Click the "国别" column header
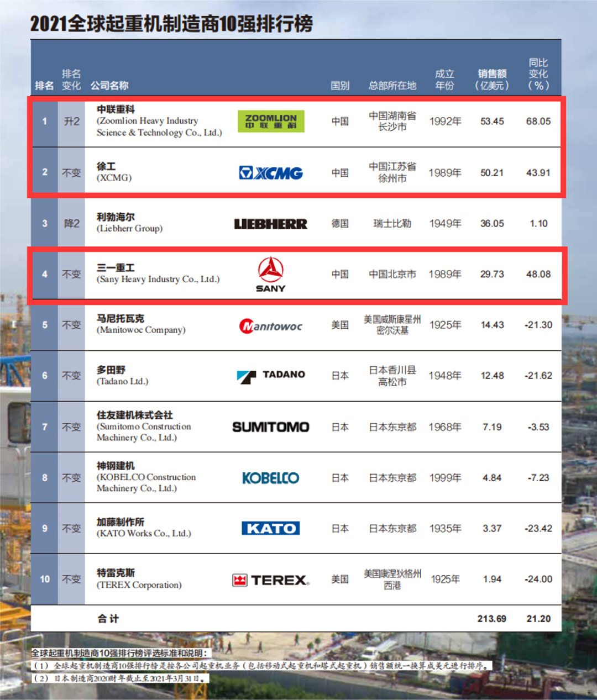 [x=340, y=86]
